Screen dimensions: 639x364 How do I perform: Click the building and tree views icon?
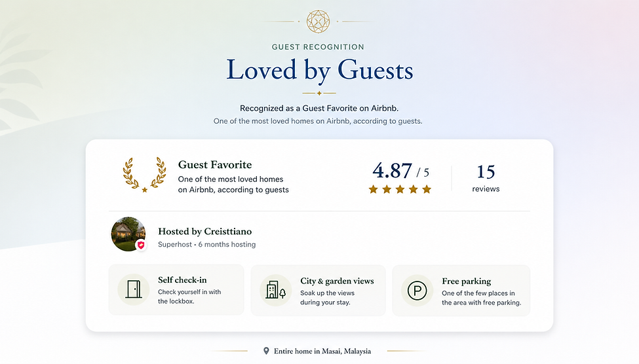point(275,290)
